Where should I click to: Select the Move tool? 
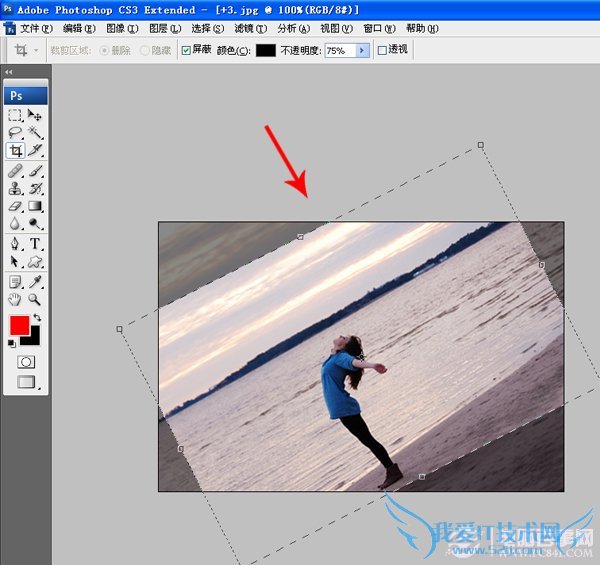pos(35,115)
